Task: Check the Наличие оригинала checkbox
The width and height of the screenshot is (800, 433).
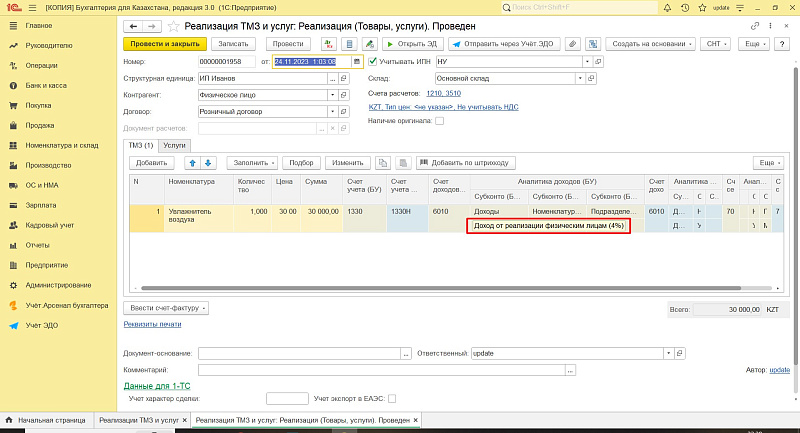Action: [439, 120]
